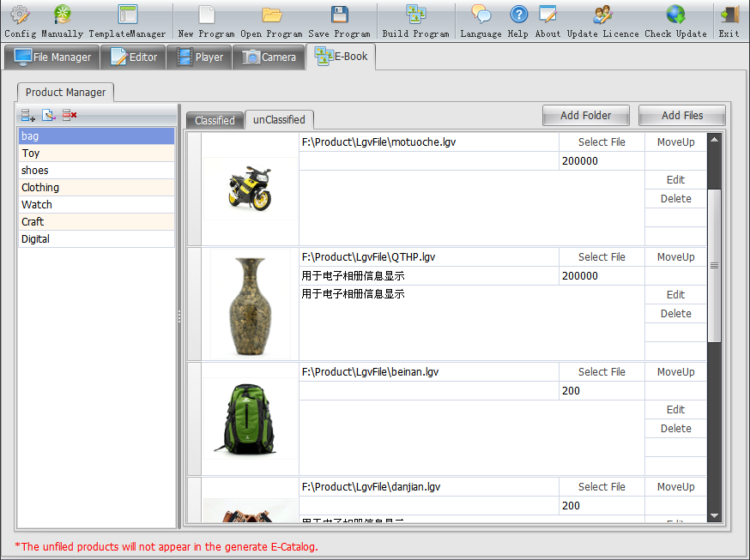Save Program with the floppy icon

click(x=339, y=15)
